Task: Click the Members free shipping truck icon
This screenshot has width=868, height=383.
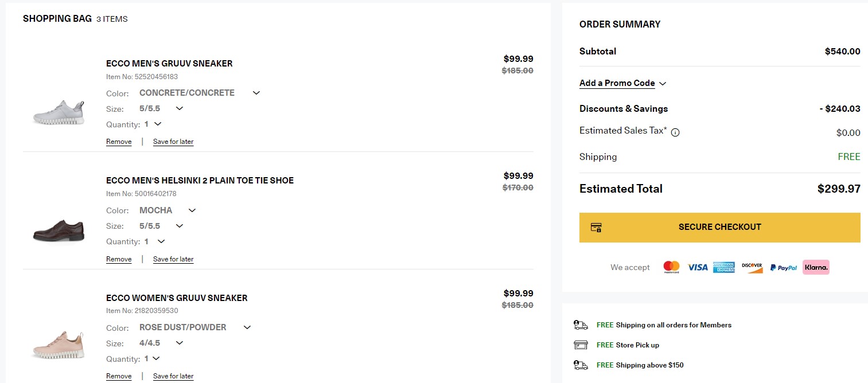Action: (x=581, y=325)
